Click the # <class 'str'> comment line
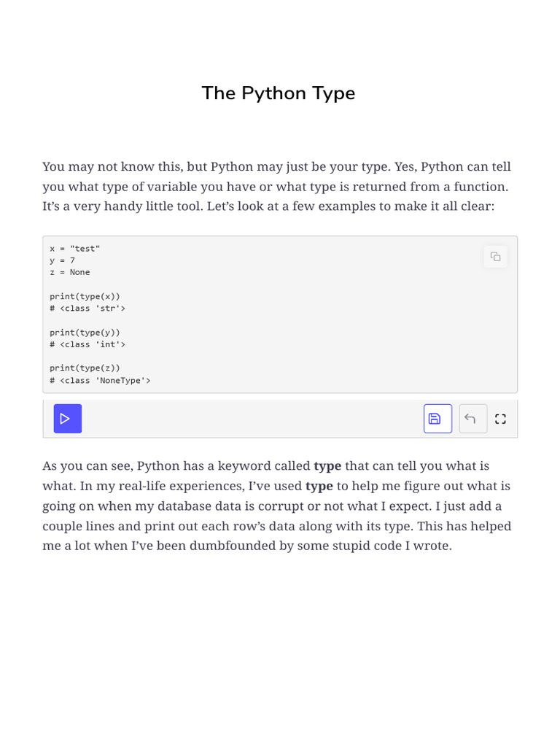Image resolution: width=560 pixels, height=747 pixels. point(87,309)
